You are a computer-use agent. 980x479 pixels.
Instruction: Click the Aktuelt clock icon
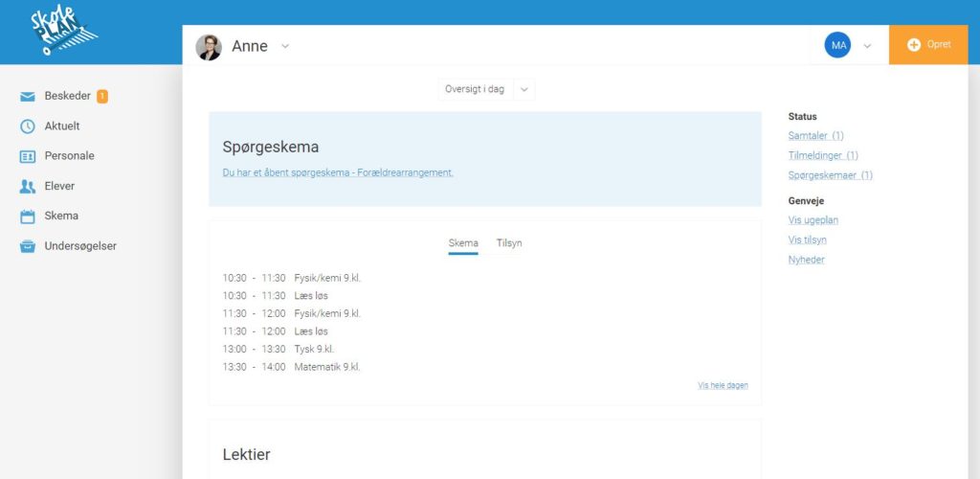[28, 126]
